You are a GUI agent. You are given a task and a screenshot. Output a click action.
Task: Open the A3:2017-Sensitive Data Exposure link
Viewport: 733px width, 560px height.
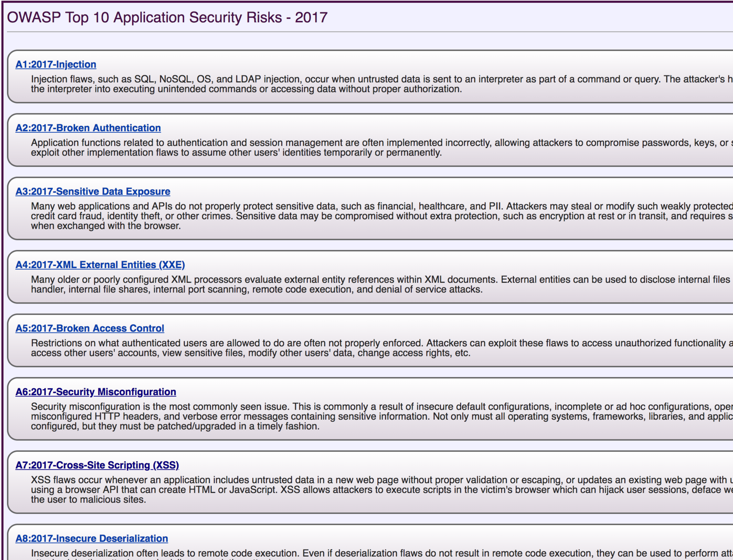(x=93, y=191)
